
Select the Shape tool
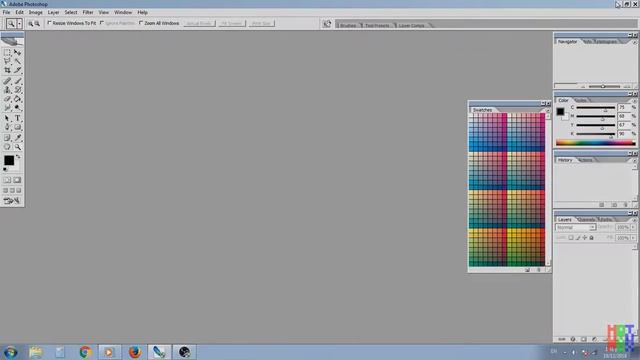click(18, 127)
